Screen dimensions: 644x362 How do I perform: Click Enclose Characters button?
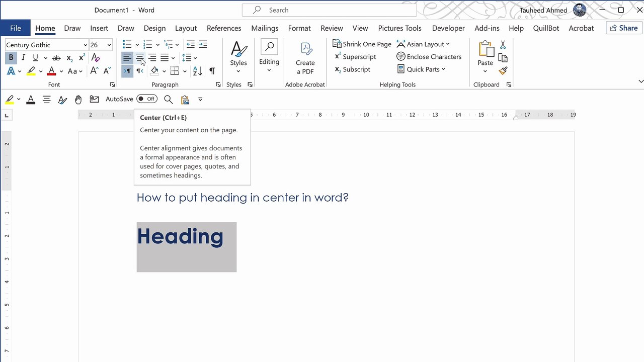[x=429, y=57]
